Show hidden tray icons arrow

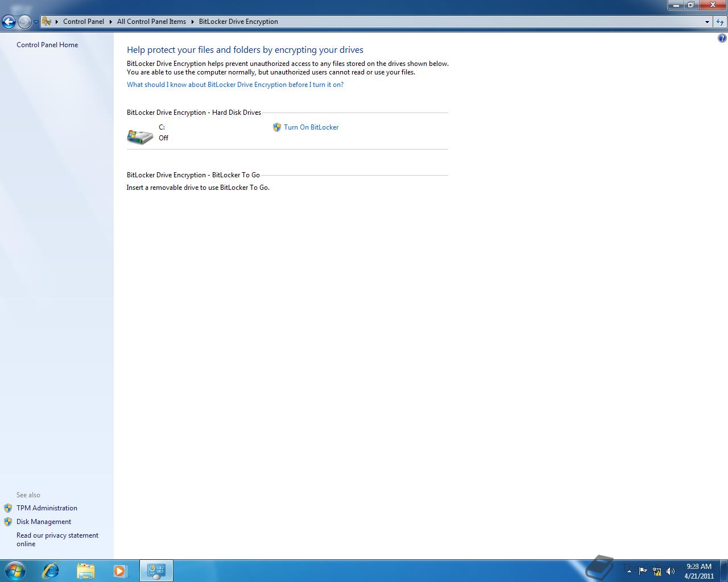click(x=629, y=571)
